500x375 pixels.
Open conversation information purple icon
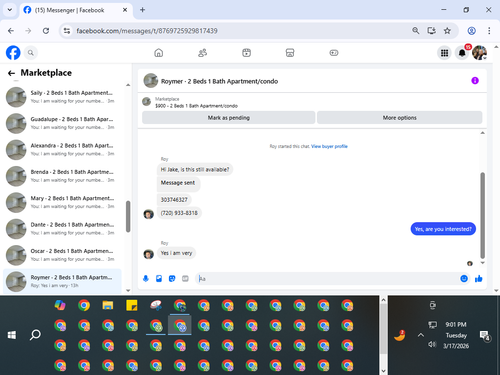click(475, 81)
